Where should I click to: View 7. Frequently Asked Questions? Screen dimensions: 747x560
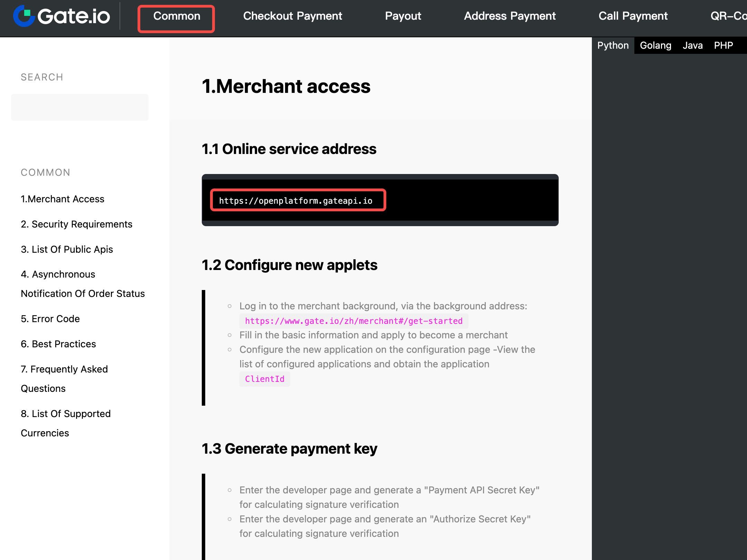pos(64,379)
